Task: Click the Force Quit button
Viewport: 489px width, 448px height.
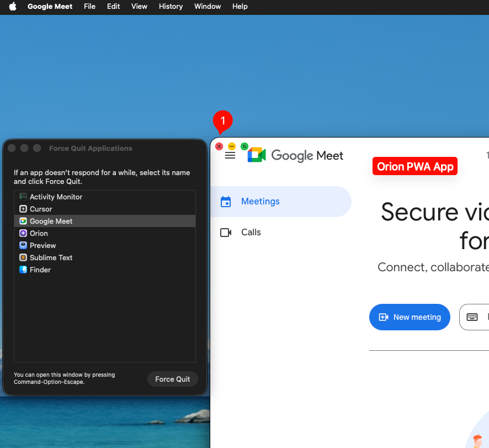Action: pos(172,379)
